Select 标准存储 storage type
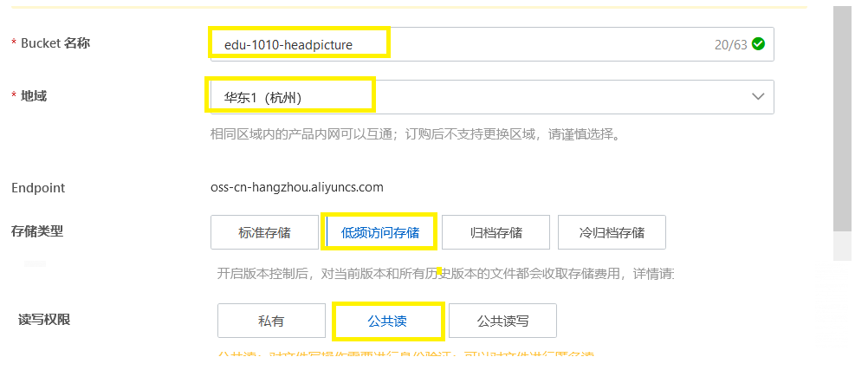This screenshot has height=370, width=868. click(264, 232)
